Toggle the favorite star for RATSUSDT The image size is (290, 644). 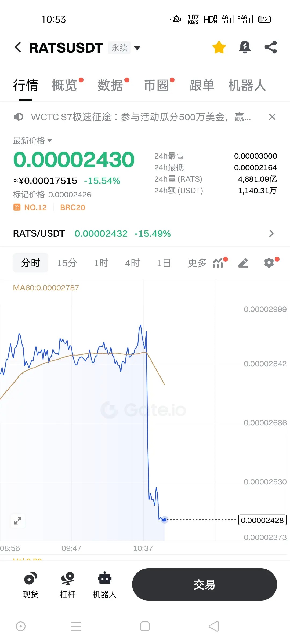click(219, 47)
